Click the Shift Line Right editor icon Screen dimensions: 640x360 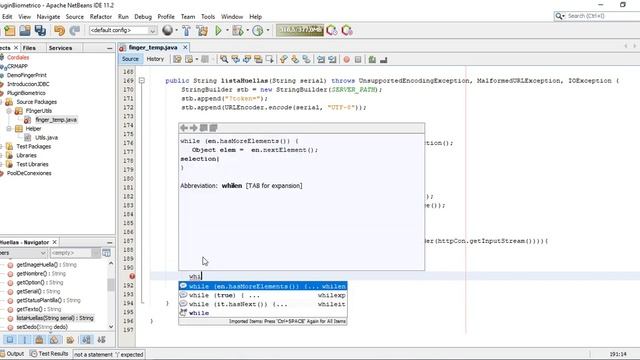click(332, 60)
